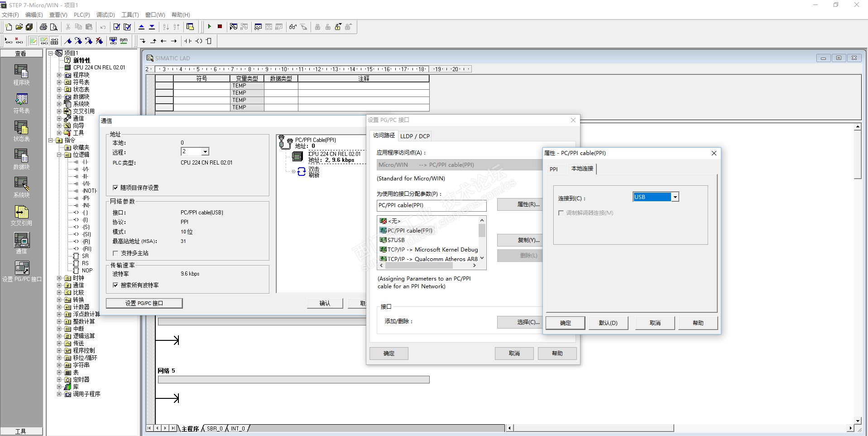Clear all bookmarks using the crossed flag icon

click(x=99, y=41)
